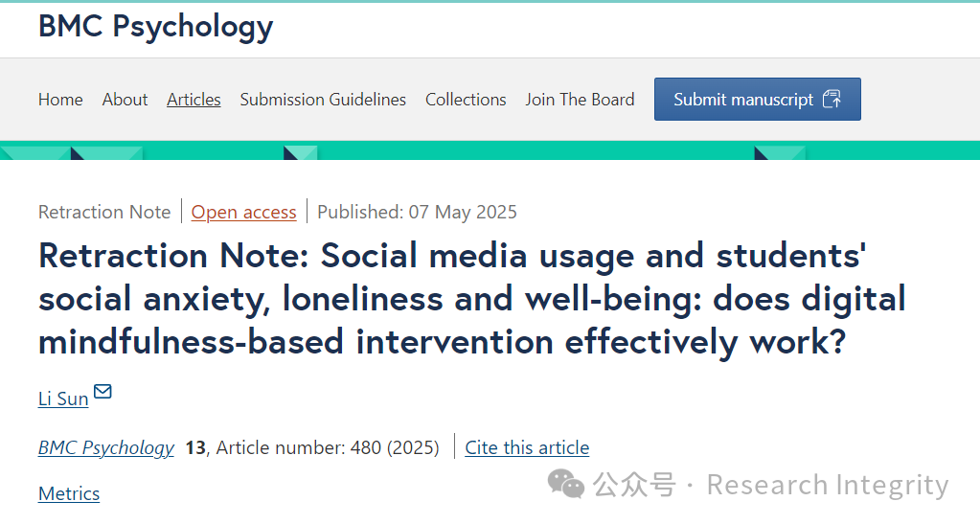This screenshot has width=980, height=524.
Task: Click the Article number: 480 (2025) text
Action: point(328,447)
